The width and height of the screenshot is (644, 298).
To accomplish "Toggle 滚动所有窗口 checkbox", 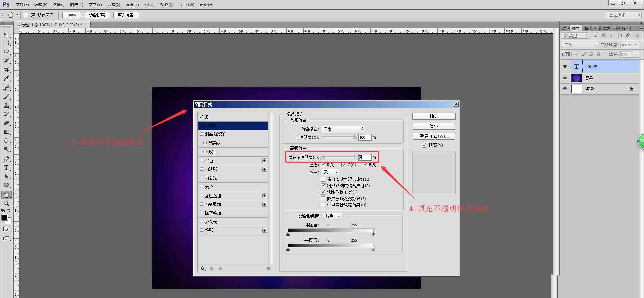I will pyautogui.click(x=25, y=15).
